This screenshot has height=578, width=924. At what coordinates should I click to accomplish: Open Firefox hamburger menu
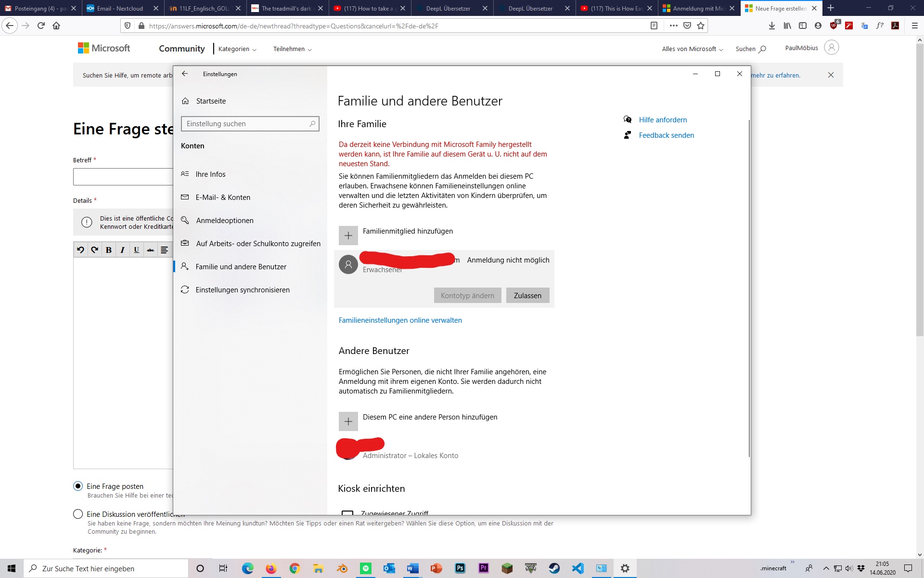915,26
